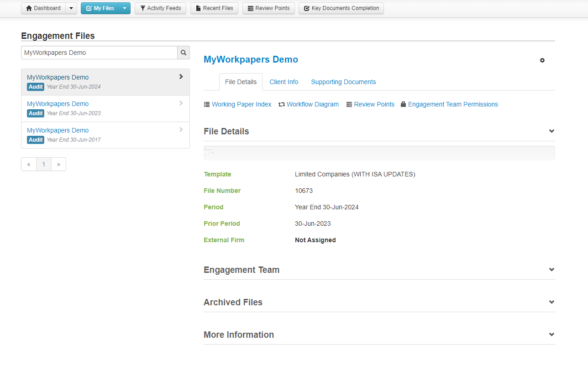Open the MyWorkpapers Demo title link
Screen dimensions: 588x367
coord(251,59)
